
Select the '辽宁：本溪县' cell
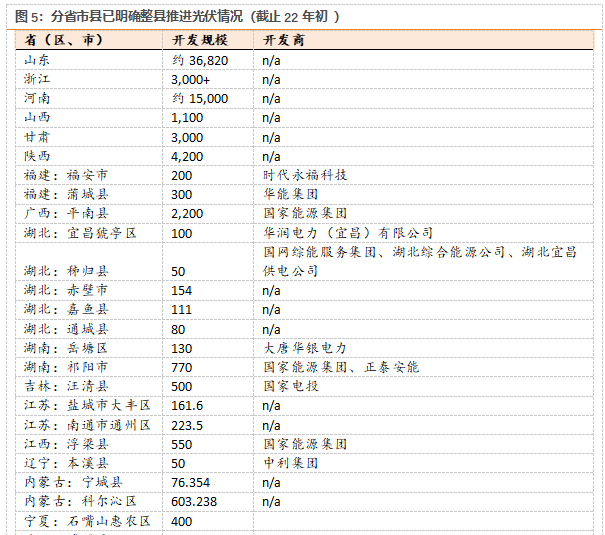[x=66, y=463]
